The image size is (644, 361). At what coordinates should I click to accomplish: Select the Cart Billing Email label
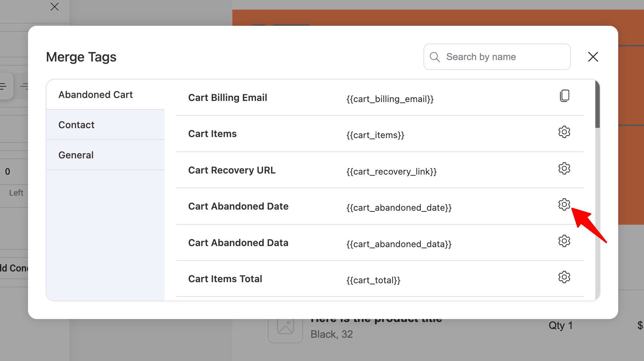(x=228, y=98)
